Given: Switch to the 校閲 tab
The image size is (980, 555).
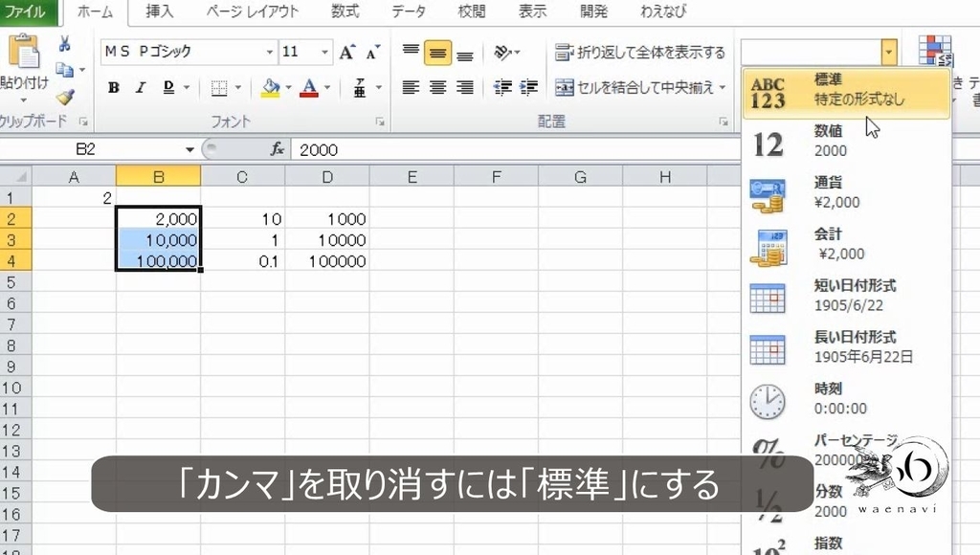Looking at the screenshot, I should [471, 11].
